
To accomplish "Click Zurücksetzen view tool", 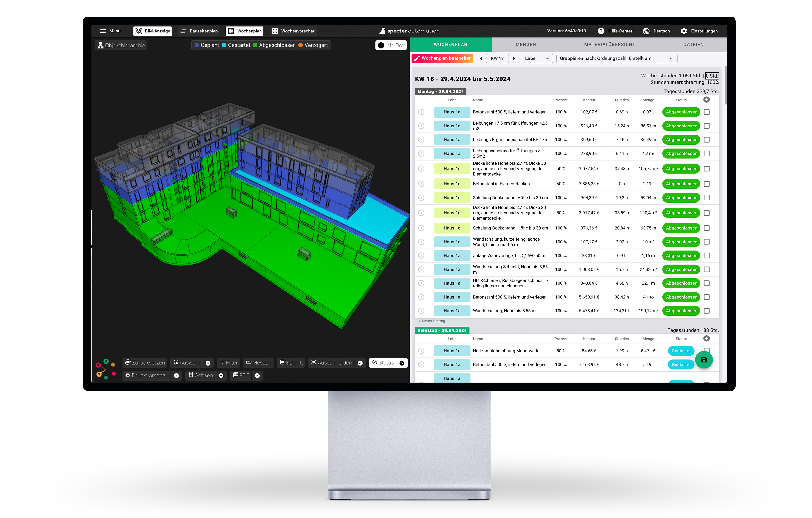I will pyautogui.click(x=145, y=363).
